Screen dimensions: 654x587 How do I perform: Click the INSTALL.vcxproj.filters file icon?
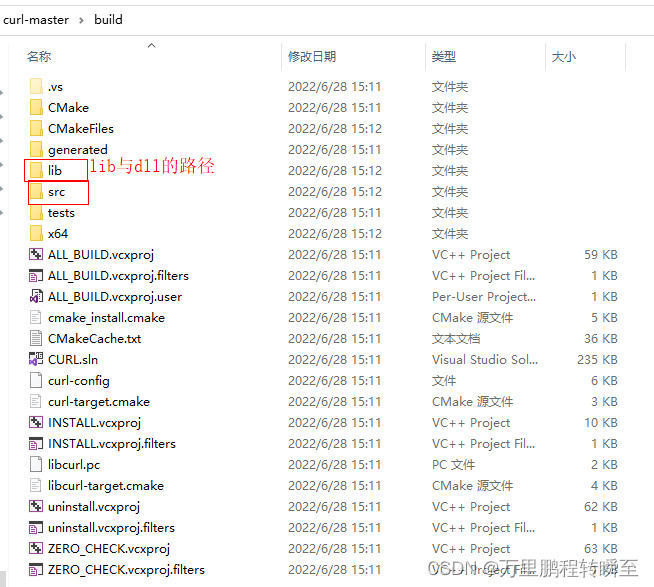(36, 443)
